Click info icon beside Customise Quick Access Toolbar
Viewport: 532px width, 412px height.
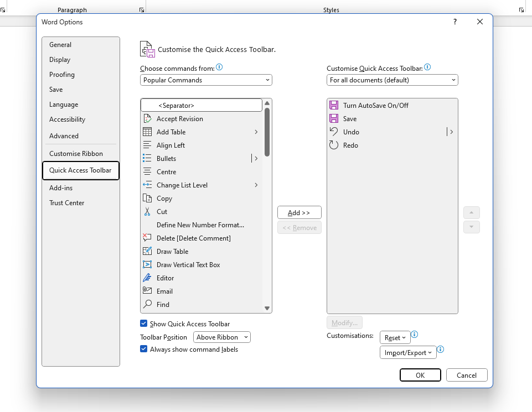point(427,67)
